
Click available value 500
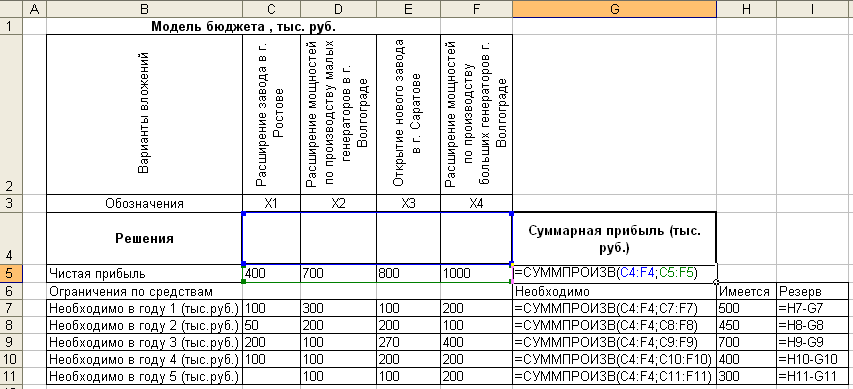click(x=746, y=308)
